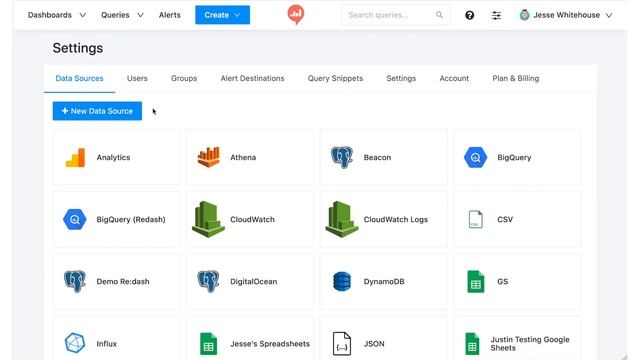Switch to the Groups tab
The image size is (640, 360).
184,78
